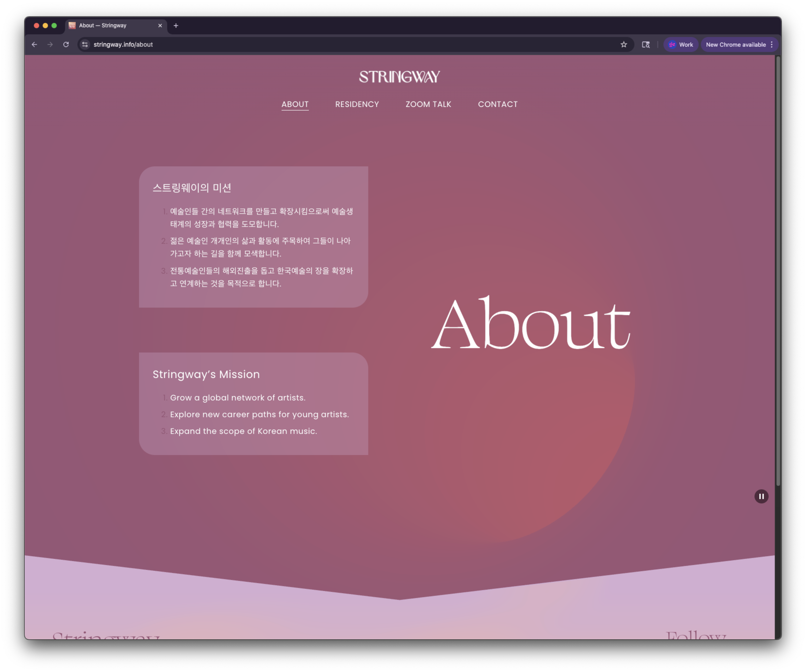
Task: Close the About — Stringway tab
Action: click(x=160, y=26)
